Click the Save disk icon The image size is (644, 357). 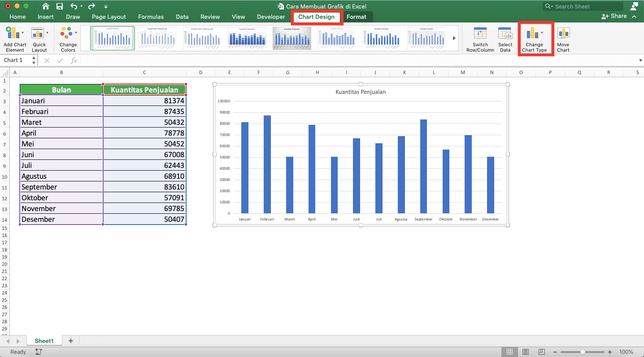pos(60,6)
